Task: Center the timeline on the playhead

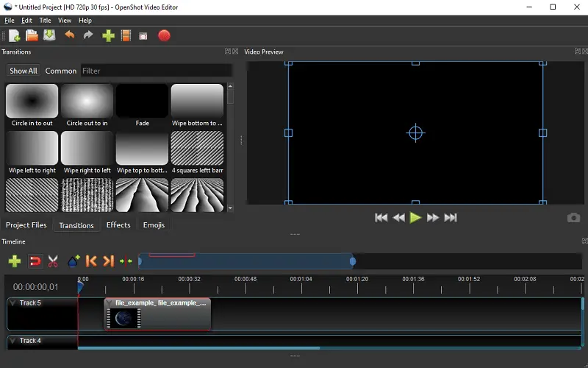Action: pyautogui.click(x=126, y=261)
